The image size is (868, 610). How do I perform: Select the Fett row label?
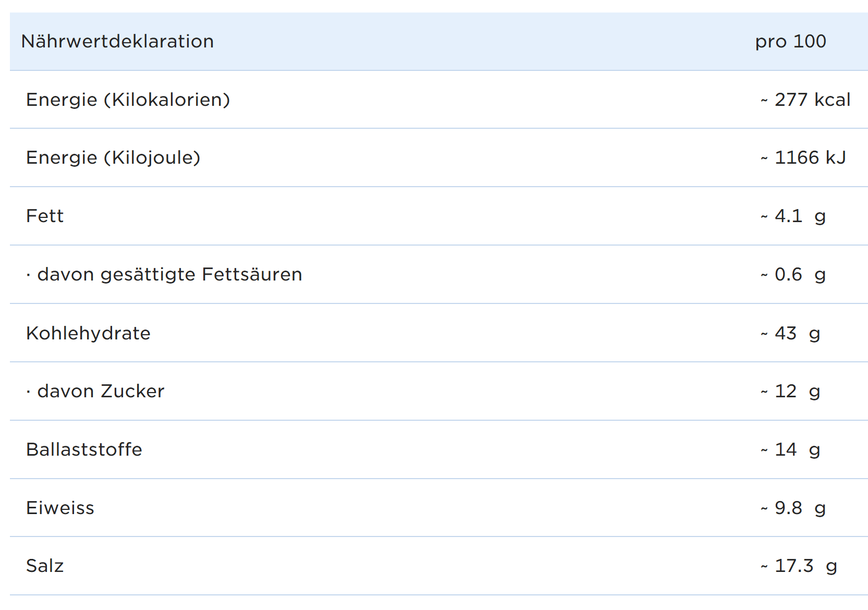pos(45,216)
